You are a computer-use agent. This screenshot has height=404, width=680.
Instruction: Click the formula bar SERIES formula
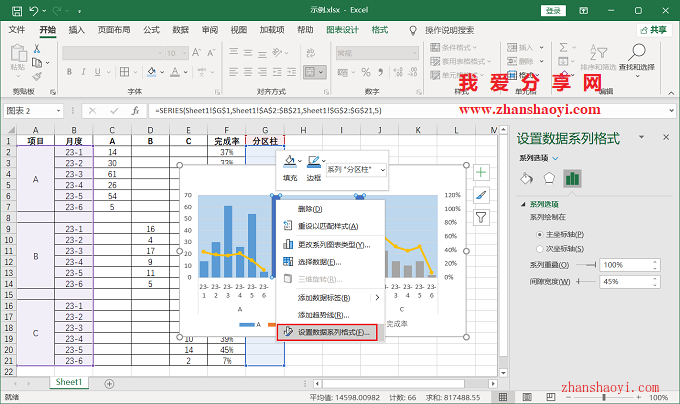pos(268,111)
